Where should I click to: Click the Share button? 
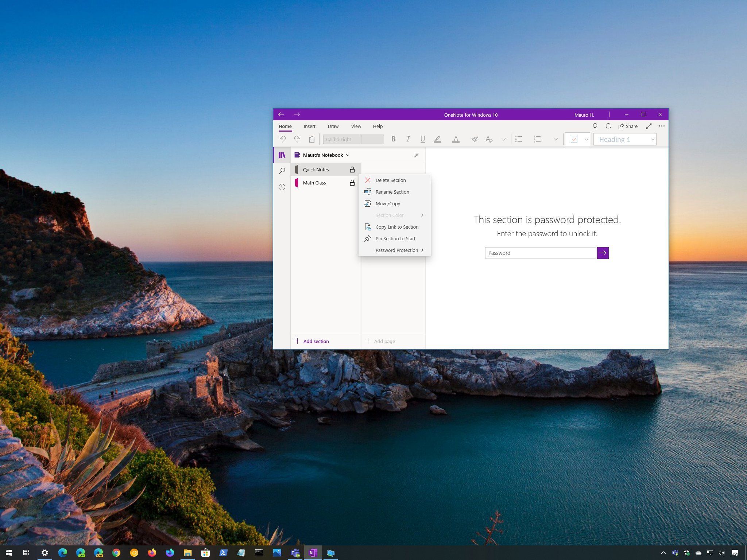[x=628, y=126]
